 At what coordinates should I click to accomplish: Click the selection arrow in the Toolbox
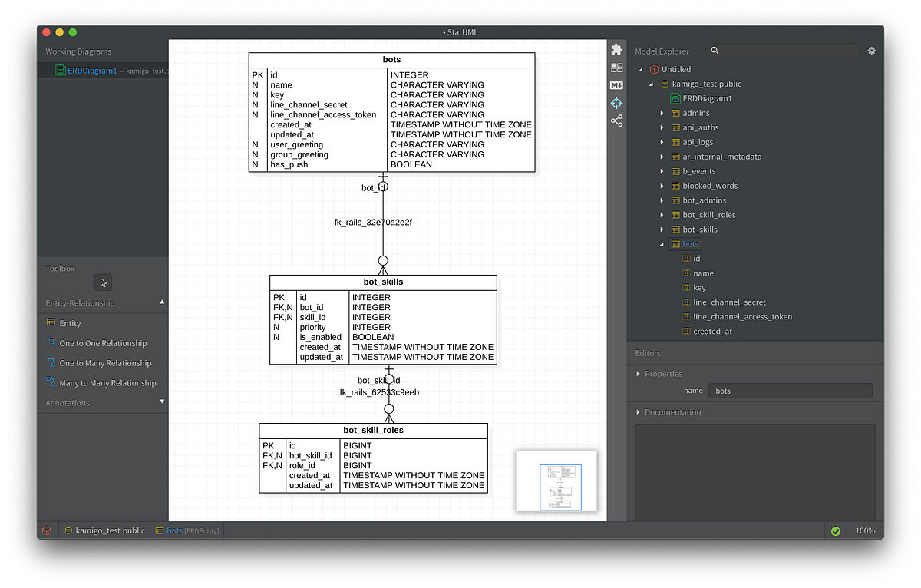[103, 282]
